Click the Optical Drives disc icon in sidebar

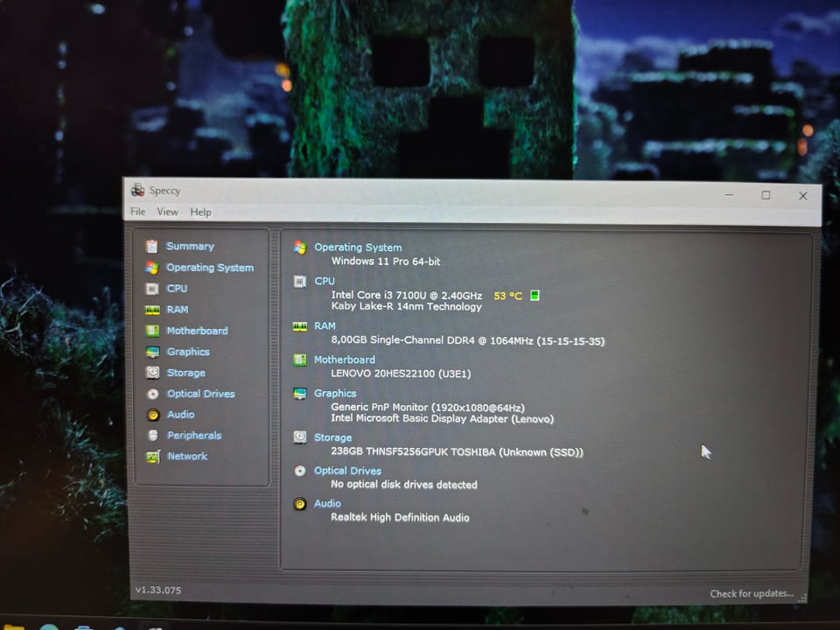(152, 394)
